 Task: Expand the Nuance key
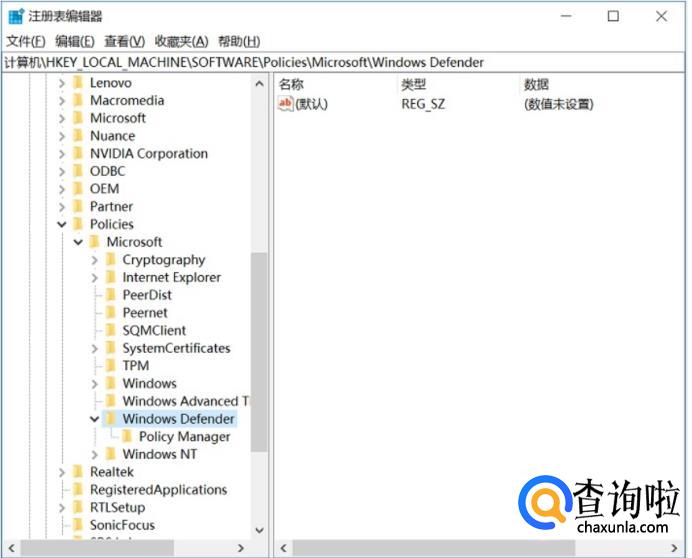pyautogui.click(x=62, y=136)
